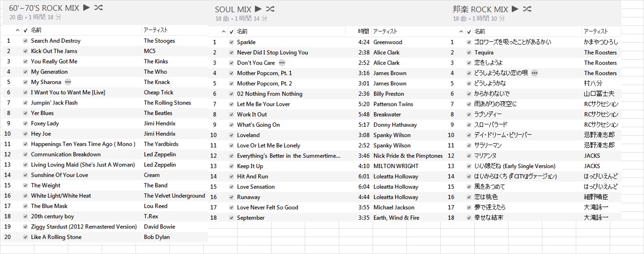Click checkmark column header in 邦楽 ROCK MIX
Screen dimensions: 644x254
coord(469,31)
